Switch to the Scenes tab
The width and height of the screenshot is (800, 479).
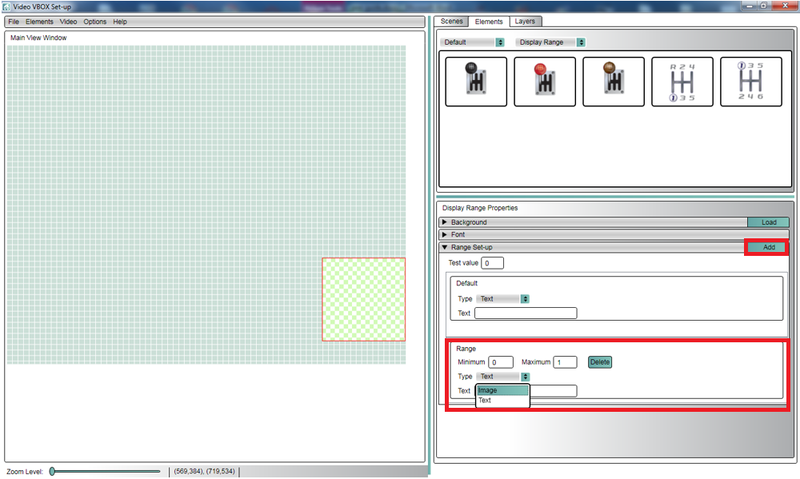451,20
